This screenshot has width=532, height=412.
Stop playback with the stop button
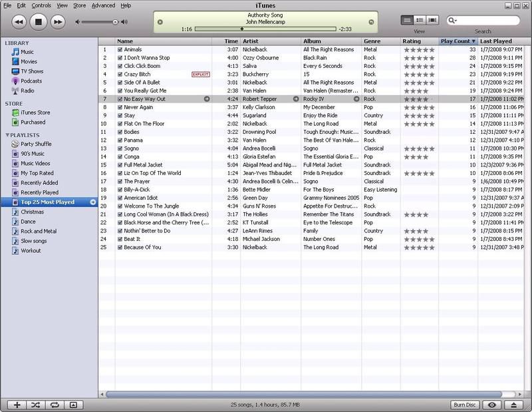[x=39, y=22]
